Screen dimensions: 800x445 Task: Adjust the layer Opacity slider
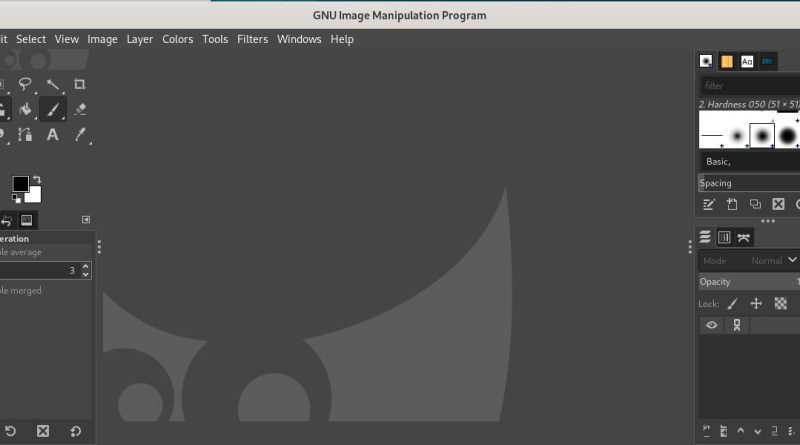coord(749,282)
